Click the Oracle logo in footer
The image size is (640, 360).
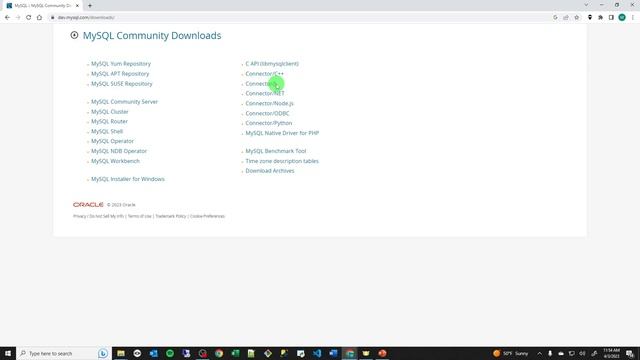pyautogui.click(x=88, y=204)
